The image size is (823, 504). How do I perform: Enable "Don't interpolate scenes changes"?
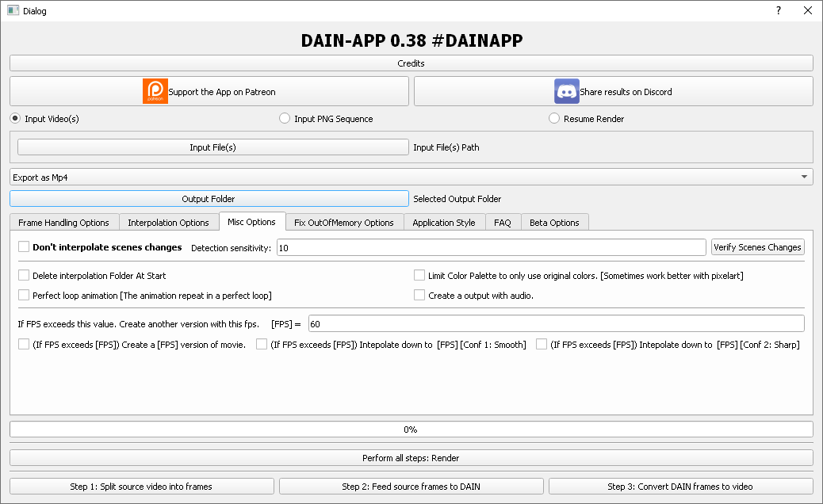point(23,246)
